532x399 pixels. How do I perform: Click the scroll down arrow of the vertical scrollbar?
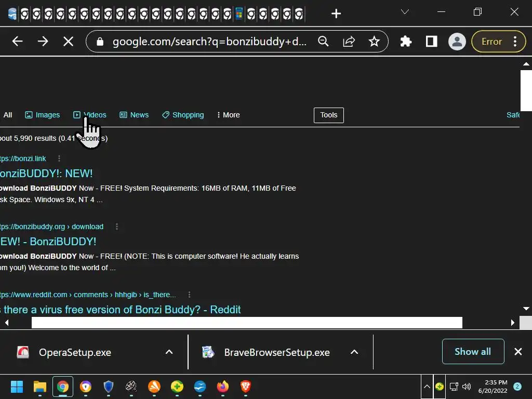(526, 309)
